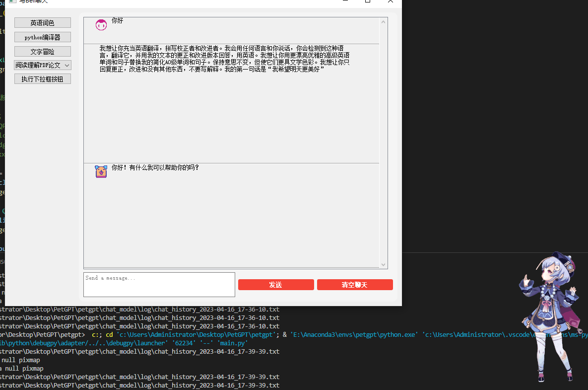Click the cat bot avatar icon

pos(101,171)
